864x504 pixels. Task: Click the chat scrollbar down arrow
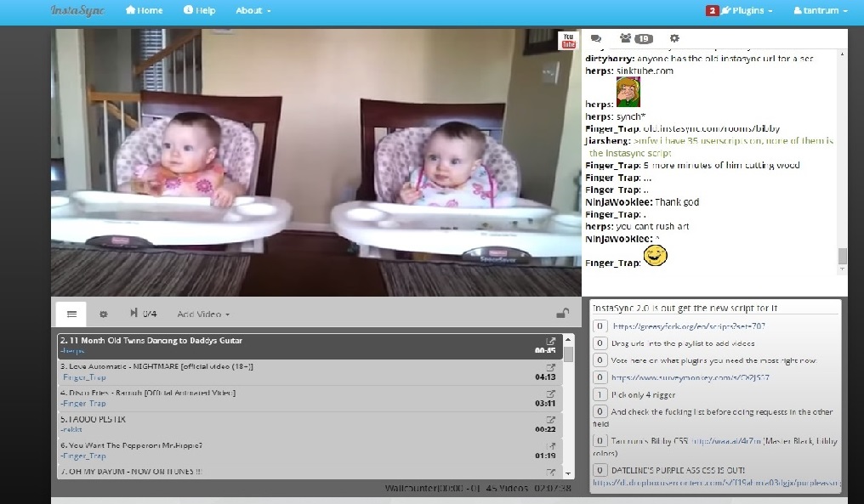point(842,269)
